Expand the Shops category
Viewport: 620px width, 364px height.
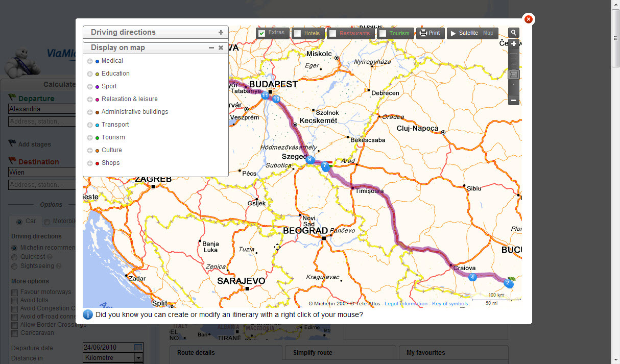[x=90, y=163]
